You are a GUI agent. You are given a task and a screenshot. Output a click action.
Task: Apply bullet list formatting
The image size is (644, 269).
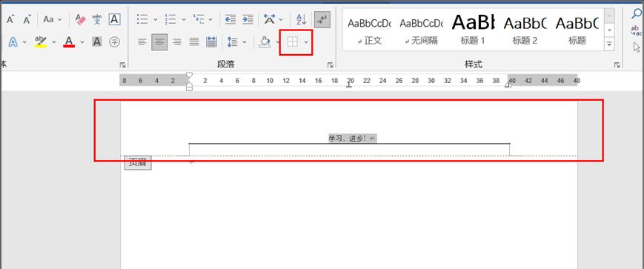tap(142, 19)
